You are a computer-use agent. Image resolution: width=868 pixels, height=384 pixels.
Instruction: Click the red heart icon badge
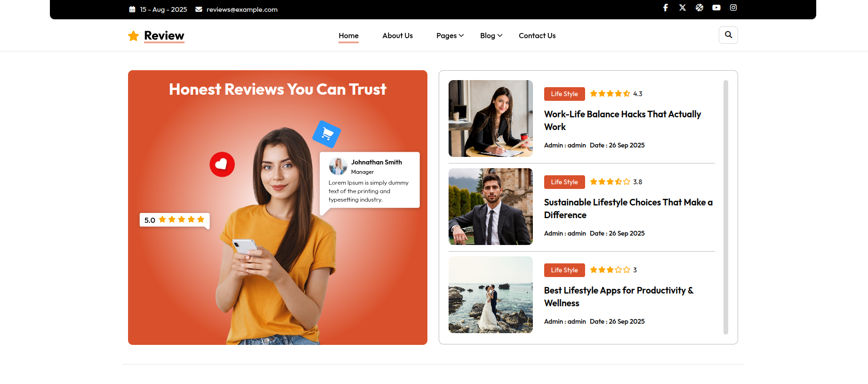tap(222, 164)
